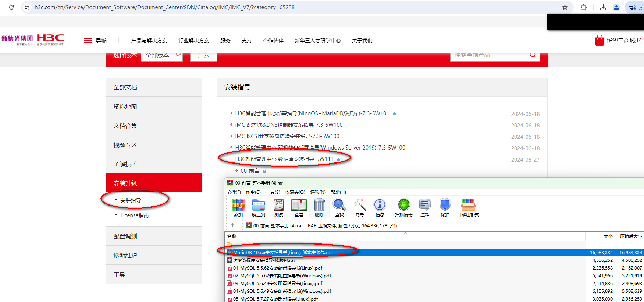This screenshot has height=302, width=644.
Task: Select 资料地图 in the sidebar
Action: click(x=154, y=106)
